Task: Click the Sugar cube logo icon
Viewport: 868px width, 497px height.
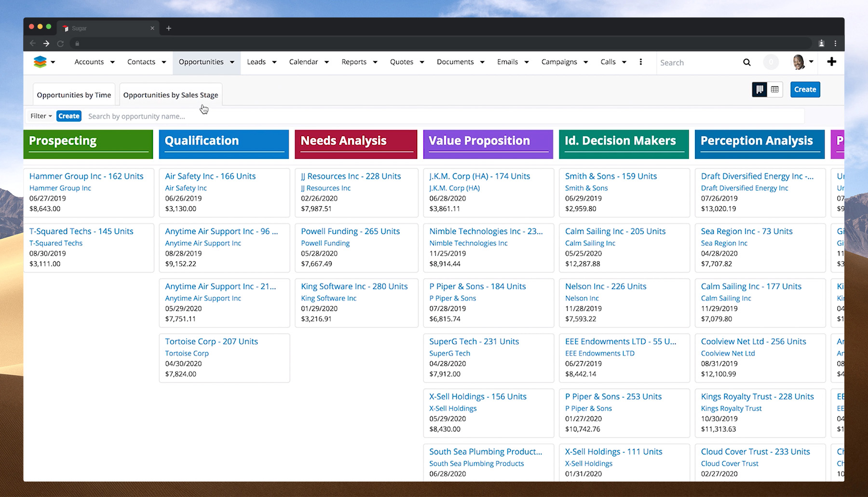Action: coord(40,62)
